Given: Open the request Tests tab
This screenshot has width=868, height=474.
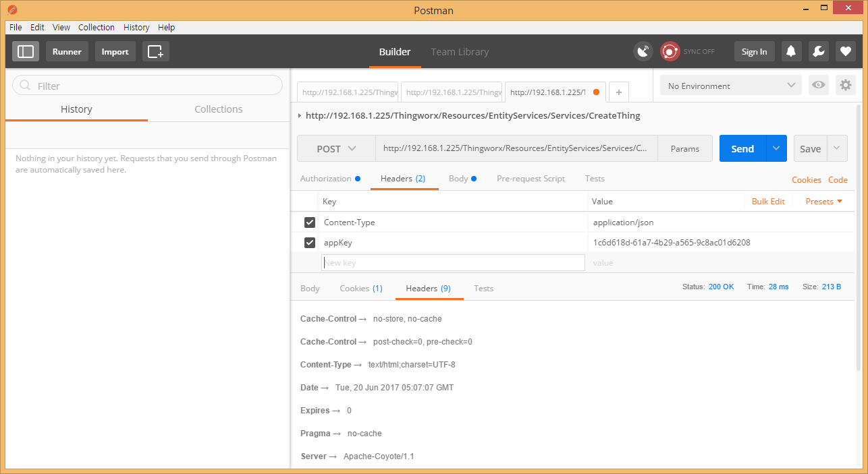Looking at the screenshot, I should 595,179.
